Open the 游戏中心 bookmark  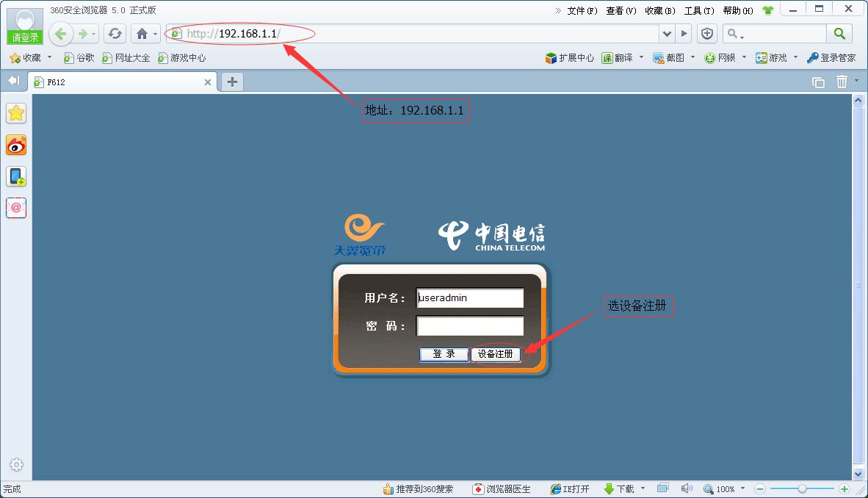181,57
